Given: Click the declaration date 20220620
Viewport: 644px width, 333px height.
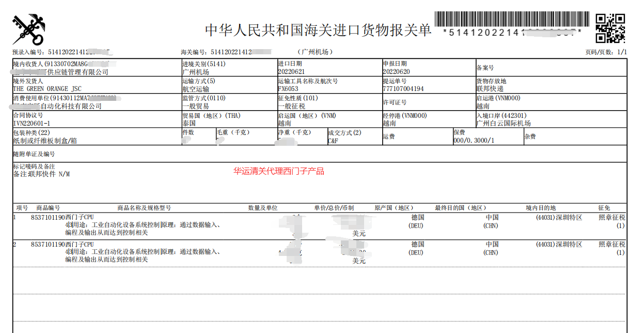Looking at the screenshot, I should [x=396, y=72].
